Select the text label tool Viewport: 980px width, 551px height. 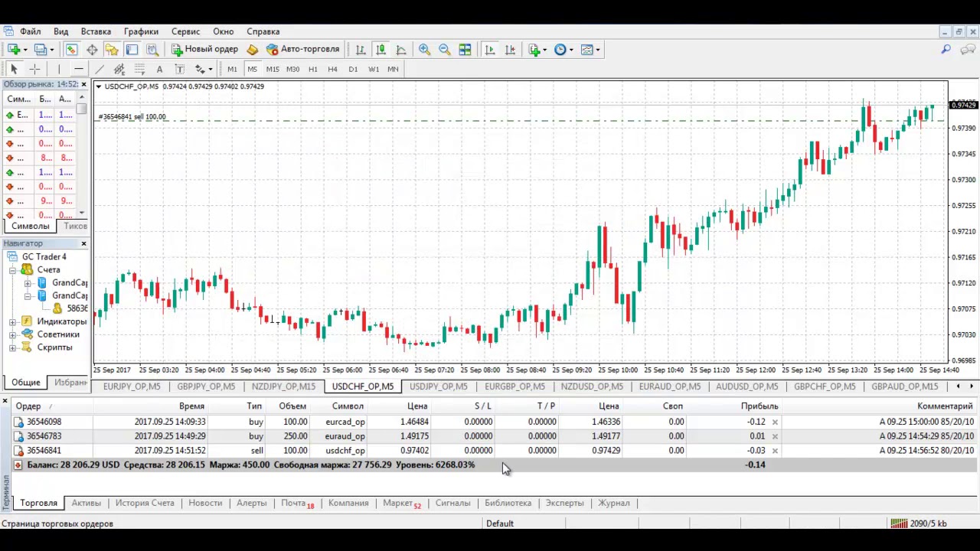point(180,69)
